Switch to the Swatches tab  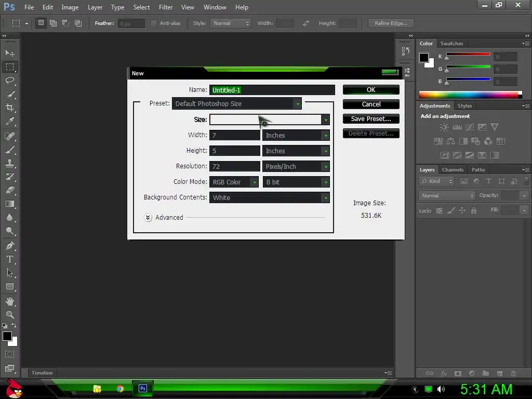[451, 44]
